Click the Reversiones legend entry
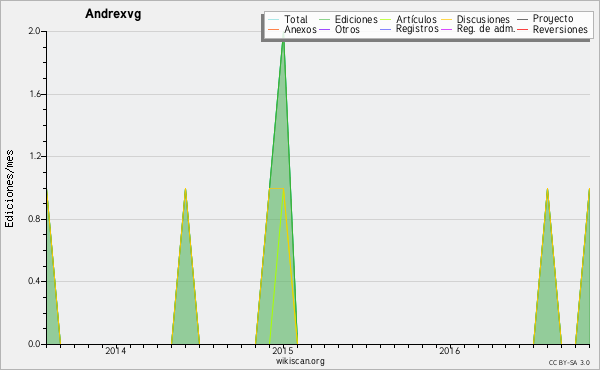Viewport: 600px width, 370px height. click(x=553, y=29)
